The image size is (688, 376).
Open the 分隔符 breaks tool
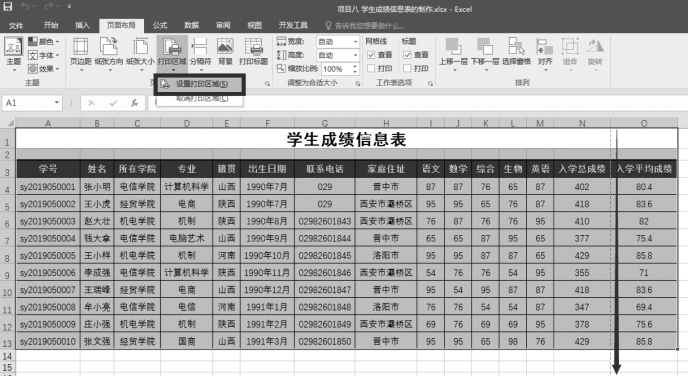click(x=201, y=54)
